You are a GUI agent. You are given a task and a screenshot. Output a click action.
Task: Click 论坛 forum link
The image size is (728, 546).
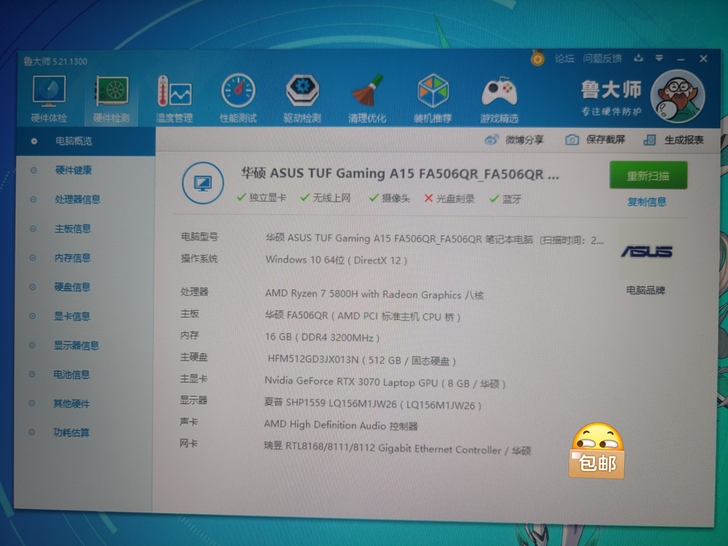click(565, 58)
